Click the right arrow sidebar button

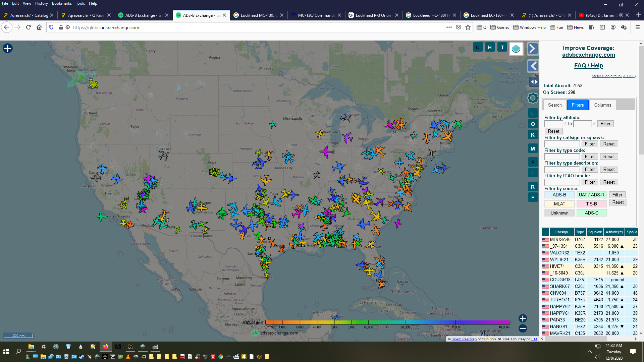pyautogui.click(x=533, y=49)
